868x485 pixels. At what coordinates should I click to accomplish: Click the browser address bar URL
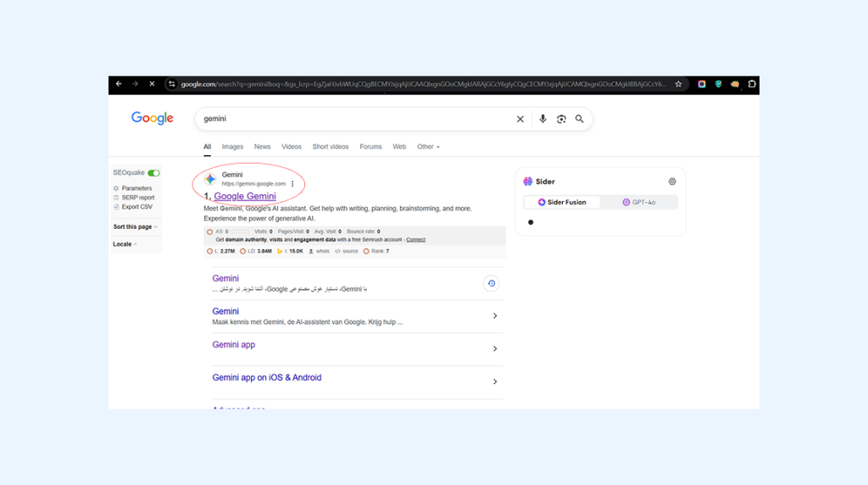424,84
